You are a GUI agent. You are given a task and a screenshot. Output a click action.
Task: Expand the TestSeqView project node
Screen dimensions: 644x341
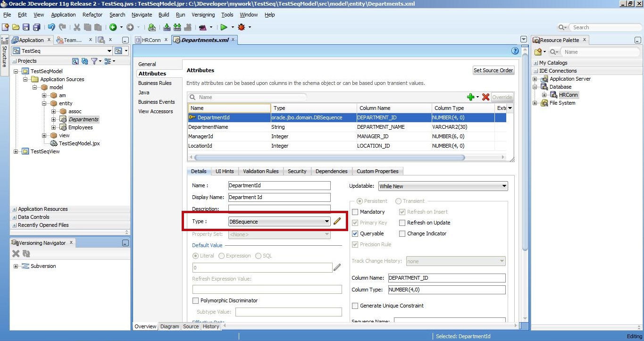pos(16,151)
